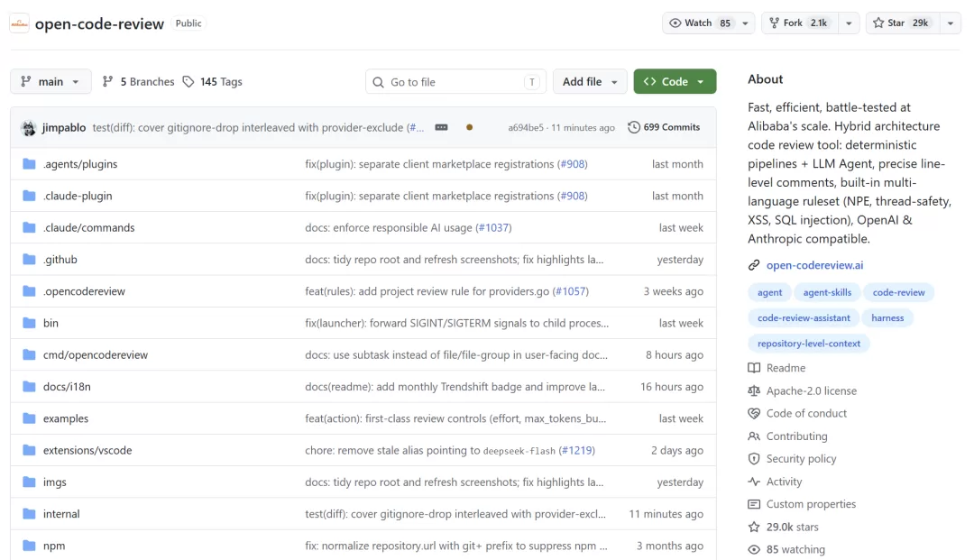Click the Alibaba organization avatar
The image size is (974, 560).
(x=19, y=23)
